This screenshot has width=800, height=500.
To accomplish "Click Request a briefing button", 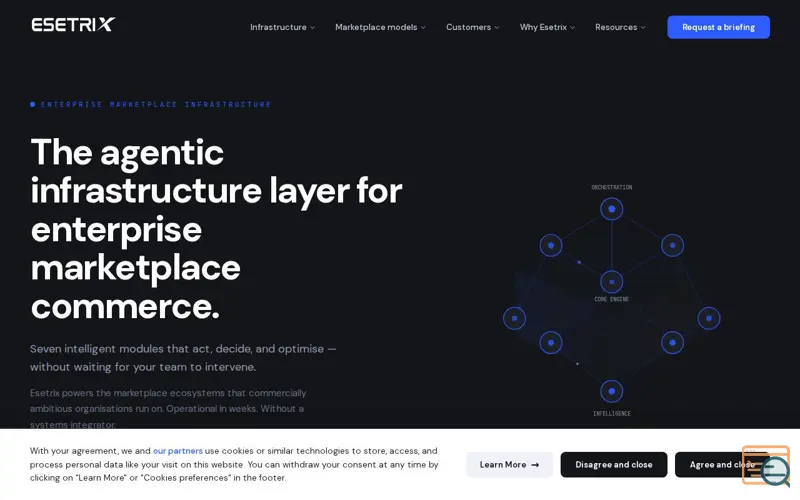I will [718, 27].
